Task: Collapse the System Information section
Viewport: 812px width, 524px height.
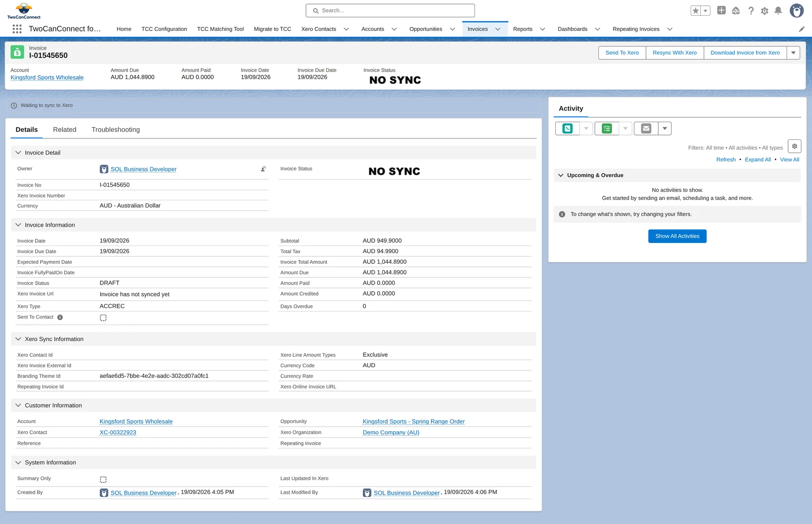Action: (x=18, y=463)
